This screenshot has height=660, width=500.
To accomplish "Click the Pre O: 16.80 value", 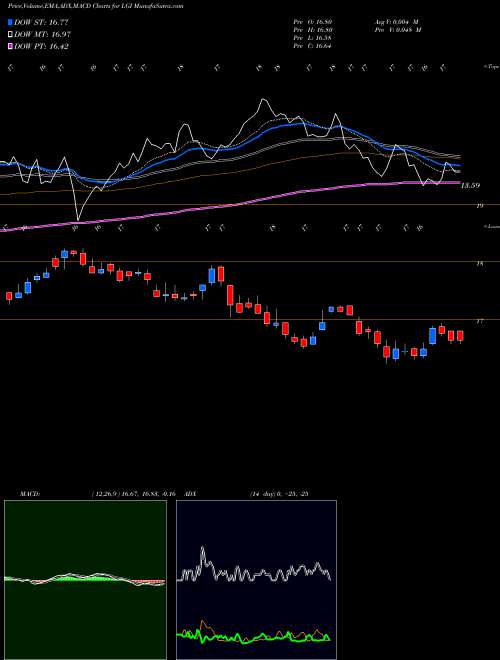I will click(313, 21).
